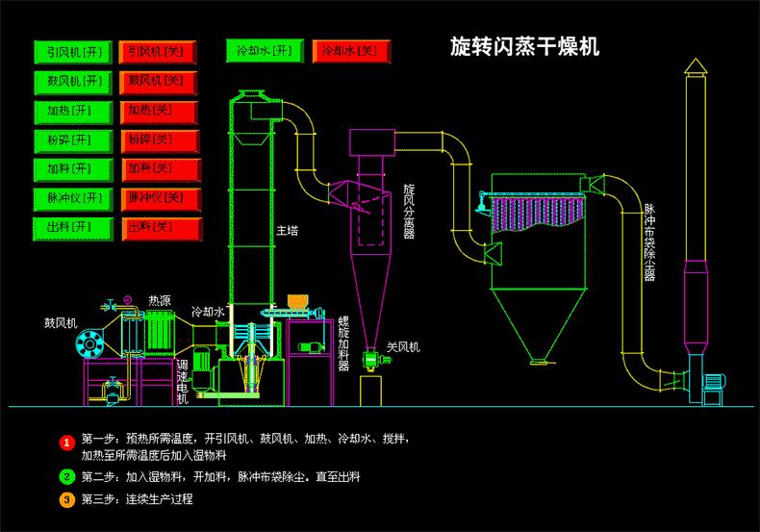This screenshot has height=532, width=760.
Task: Enable heating with 加热[开]
Action: [72, 111]
